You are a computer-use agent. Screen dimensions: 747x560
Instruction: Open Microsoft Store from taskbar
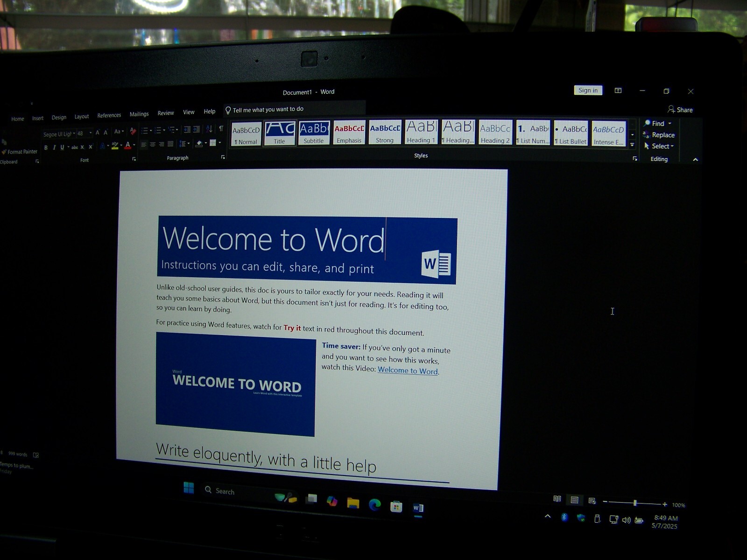(x=396, y=506)
